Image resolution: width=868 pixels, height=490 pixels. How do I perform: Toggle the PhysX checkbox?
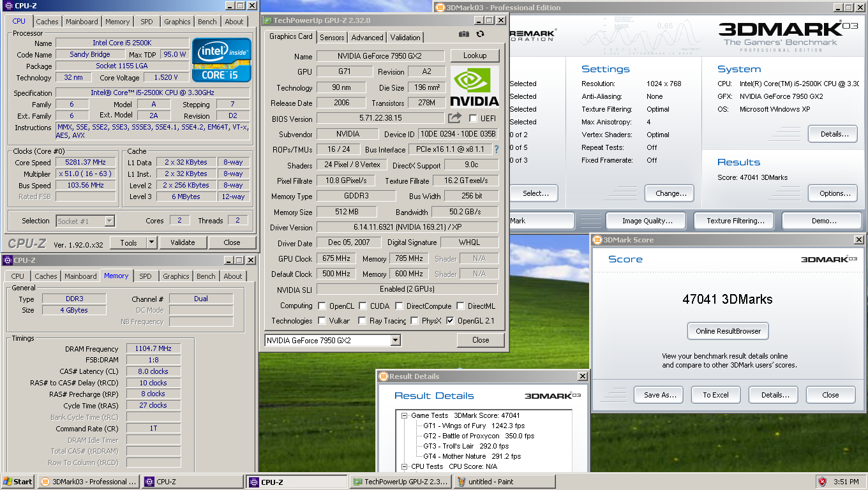coord(414,321)
